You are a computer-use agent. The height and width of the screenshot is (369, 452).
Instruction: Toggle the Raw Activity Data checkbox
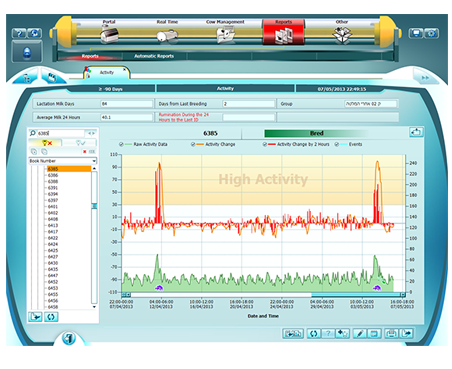(x=121, y=144)
